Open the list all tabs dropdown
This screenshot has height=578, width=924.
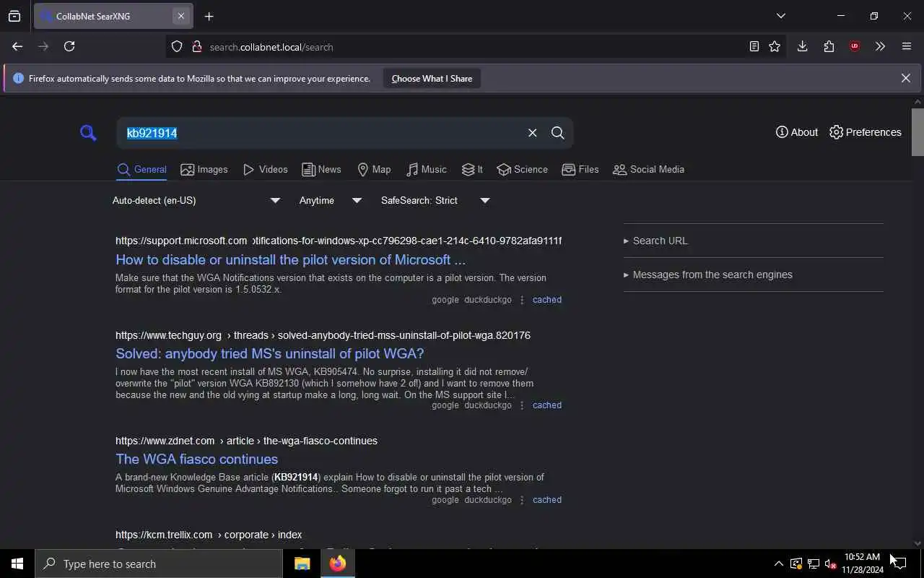[780, 16]
